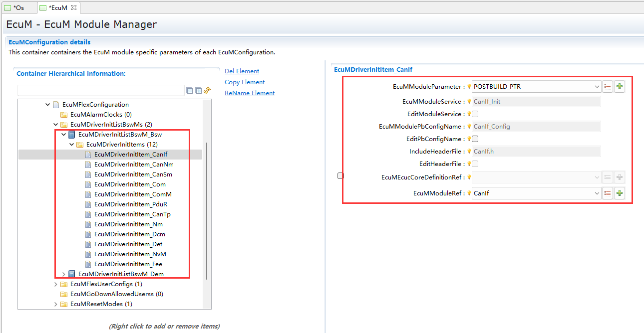
Task: Click the Del Element link
Action: pos(242,71)
